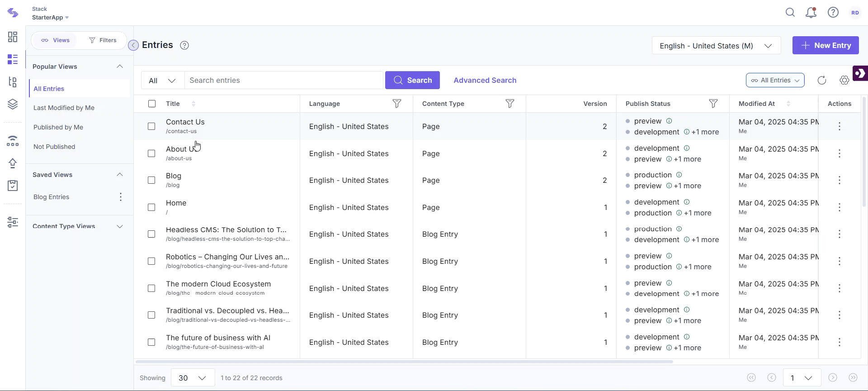Toggle the select-all checkbox in header
Image resolution: width=868 pixels, height=391 pixels.
click(152, 104)
